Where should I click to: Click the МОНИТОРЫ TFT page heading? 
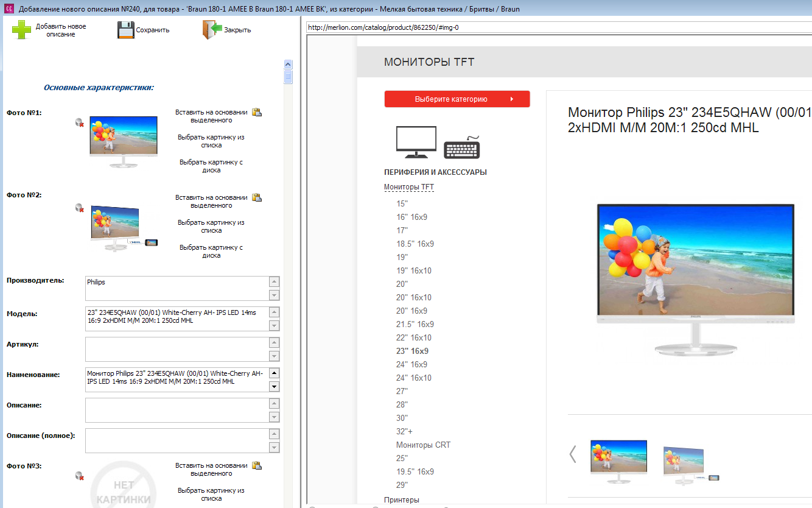coord(429,62)
